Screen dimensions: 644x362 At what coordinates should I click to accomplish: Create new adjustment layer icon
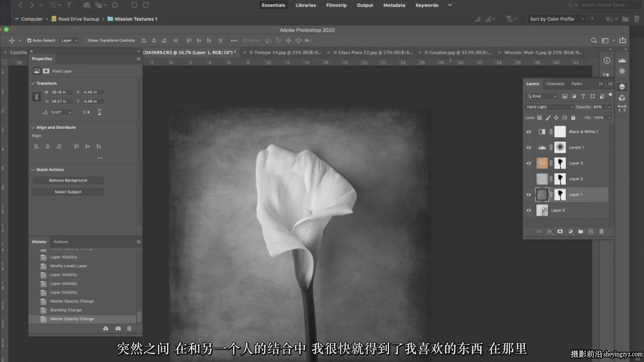570,231
